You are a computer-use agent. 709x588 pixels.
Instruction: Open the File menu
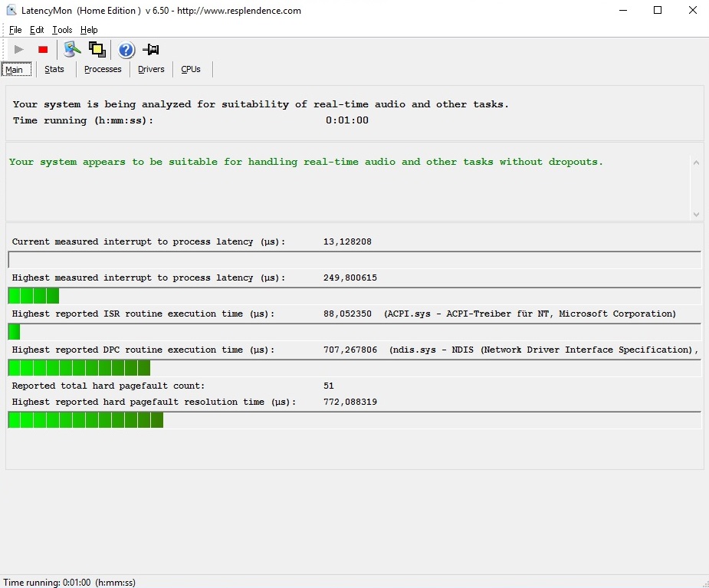[15, 30]
